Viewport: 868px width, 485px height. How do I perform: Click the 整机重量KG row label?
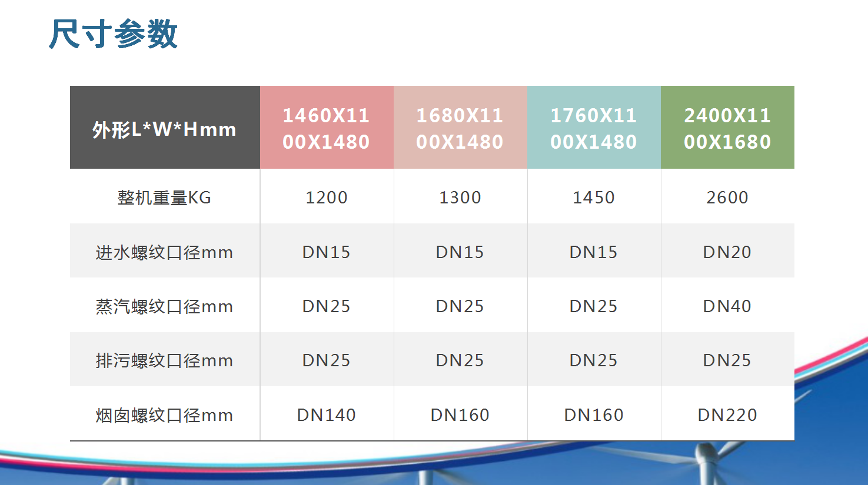[164, 198]
